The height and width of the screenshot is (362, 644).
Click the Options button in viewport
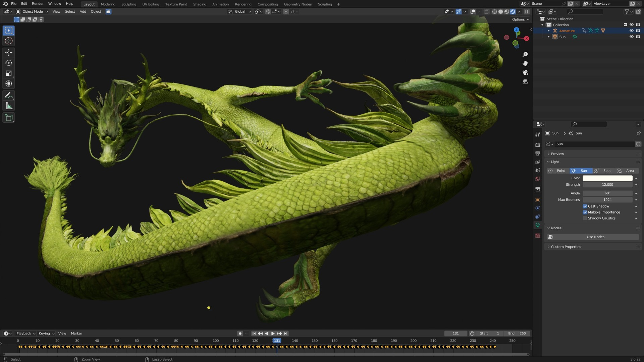pyautogui.click(x=521, y=19)
